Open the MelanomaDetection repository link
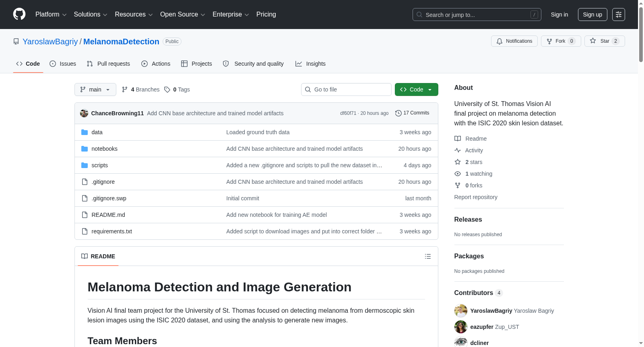644x347 pixels. tap(121, 42)
